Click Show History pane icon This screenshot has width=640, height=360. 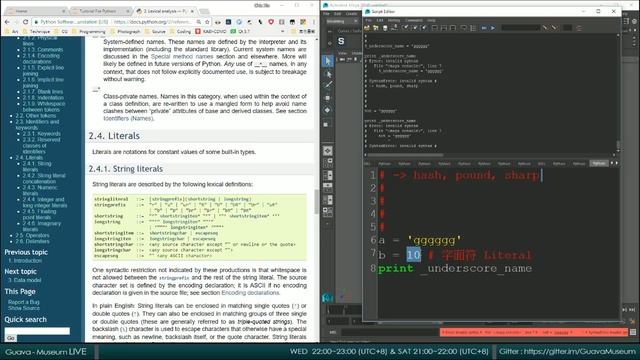pos(435,28)
